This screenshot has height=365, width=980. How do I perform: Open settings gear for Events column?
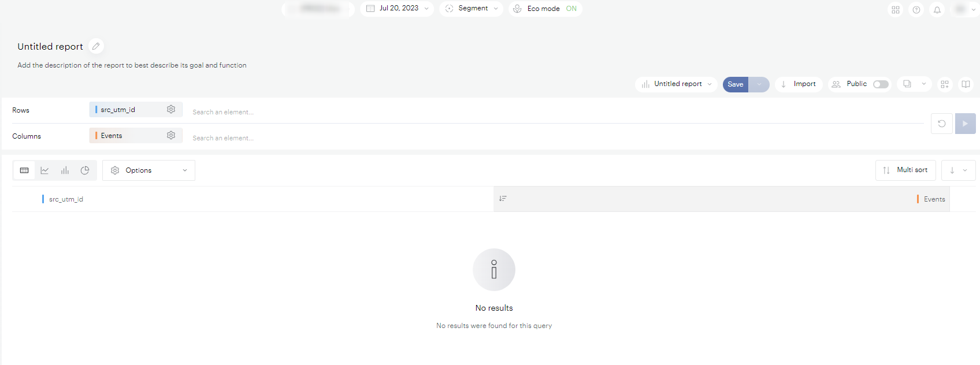pyautogui.click(x=171, y=135)
